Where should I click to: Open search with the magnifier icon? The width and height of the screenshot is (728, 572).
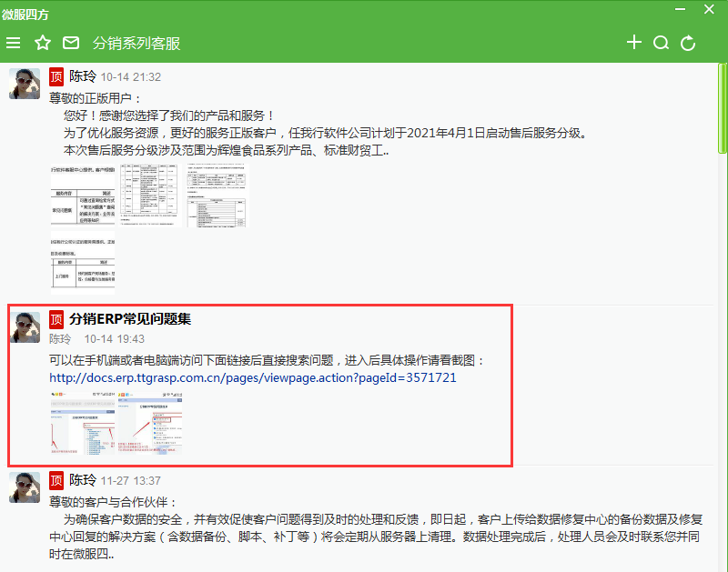661,42
